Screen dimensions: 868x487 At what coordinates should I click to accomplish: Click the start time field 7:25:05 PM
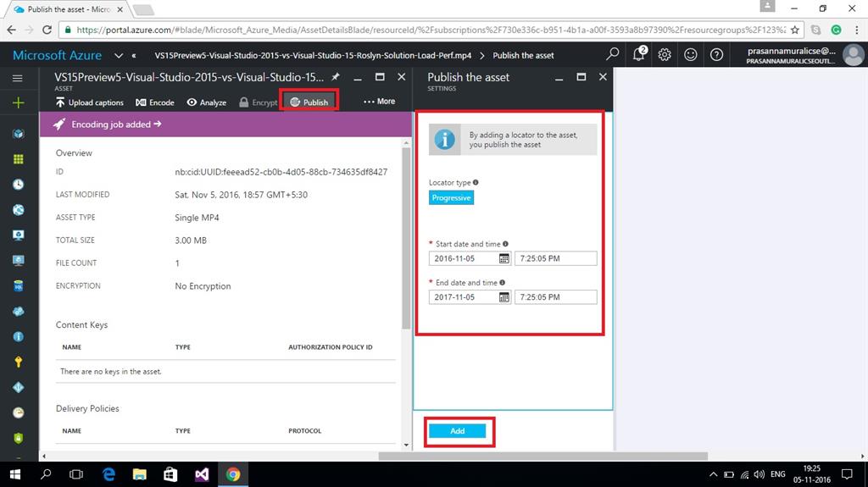tap(556, 258)
